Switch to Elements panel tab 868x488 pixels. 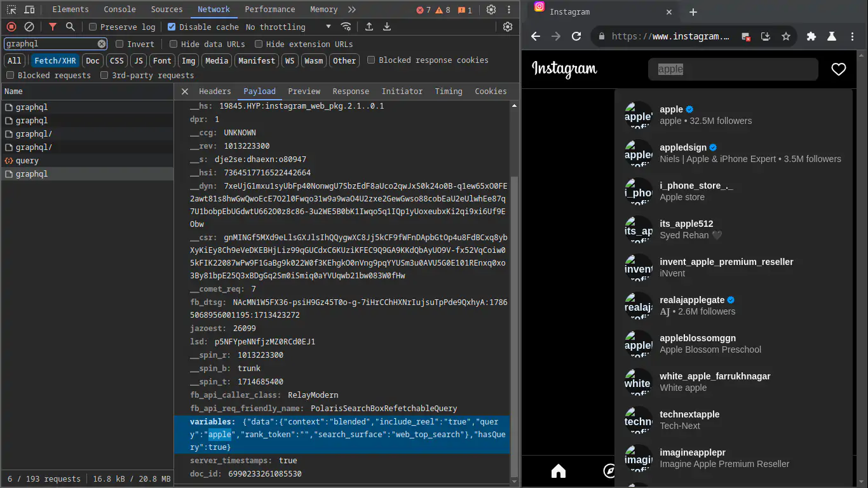71,10
